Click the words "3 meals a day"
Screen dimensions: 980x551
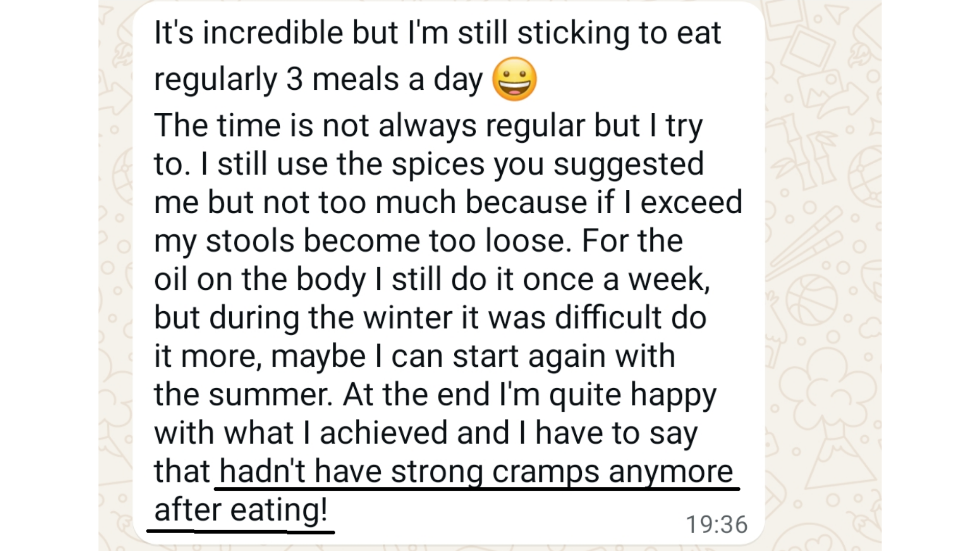click(384, 80)
